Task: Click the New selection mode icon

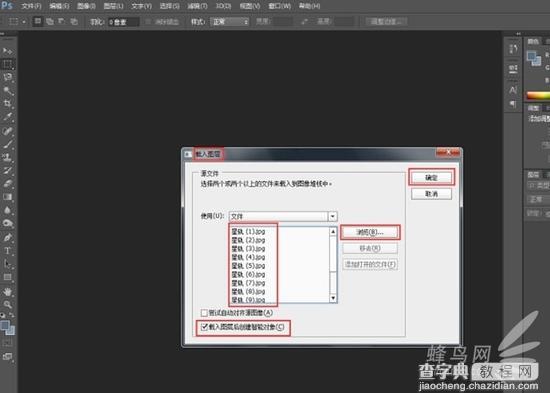Action: pos(38,21)
